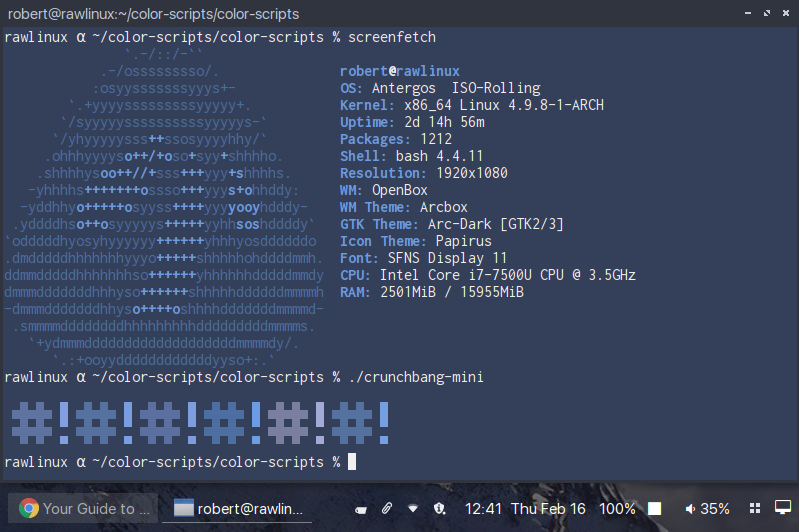Click the volume speaker icon

[690, 509]
